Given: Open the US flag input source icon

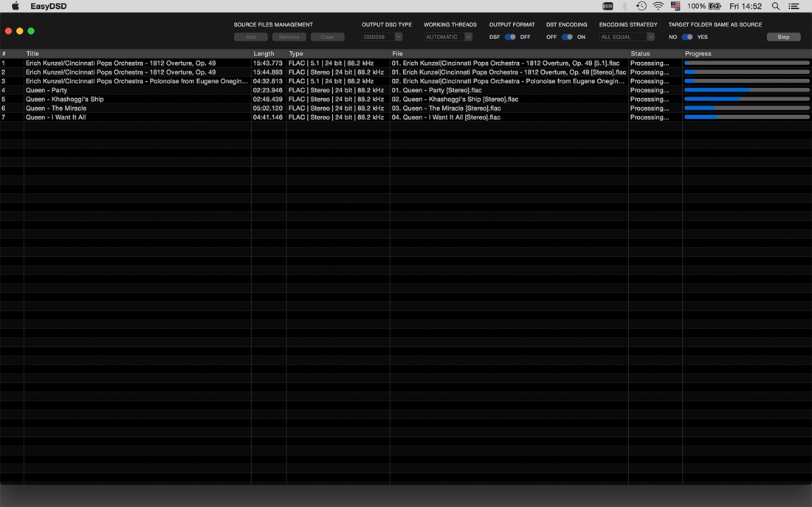Looking at the screenshot, I should tap(675, 6).
